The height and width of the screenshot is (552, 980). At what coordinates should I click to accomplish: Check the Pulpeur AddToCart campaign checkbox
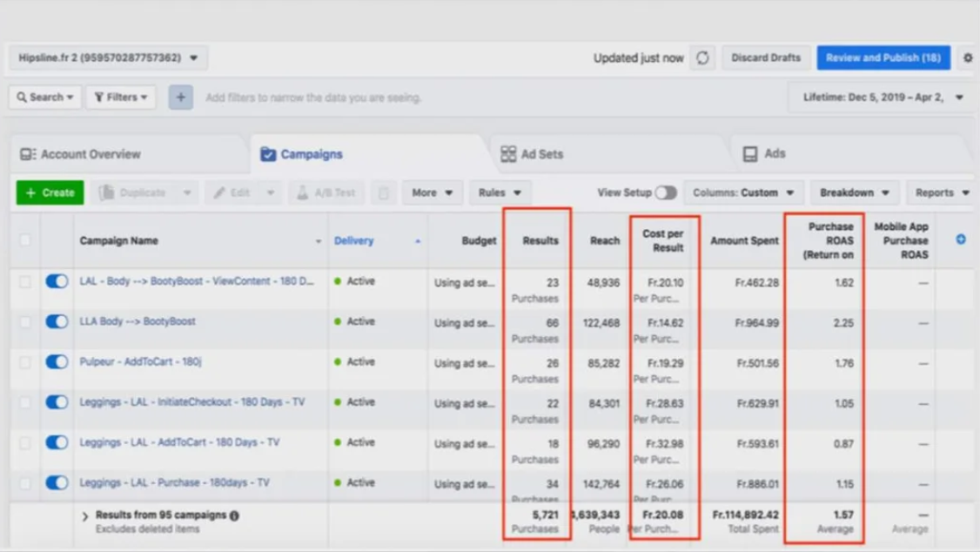coord(25,362)
